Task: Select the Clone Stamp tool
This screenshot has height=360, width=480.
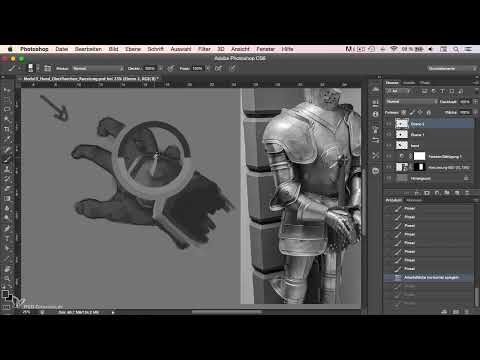Action: [6, 169]
